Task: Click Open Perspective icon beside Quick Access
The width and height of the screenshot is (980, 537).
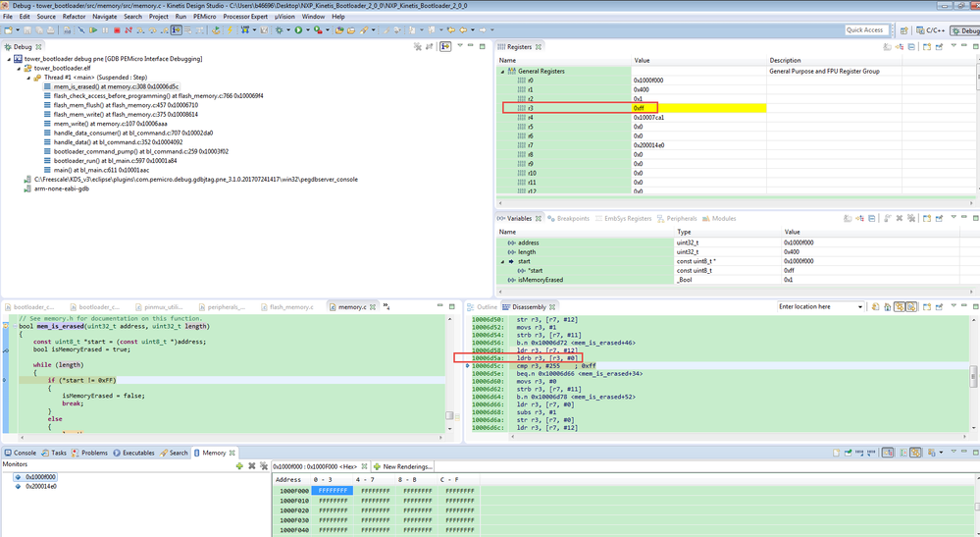Action: 903,30
